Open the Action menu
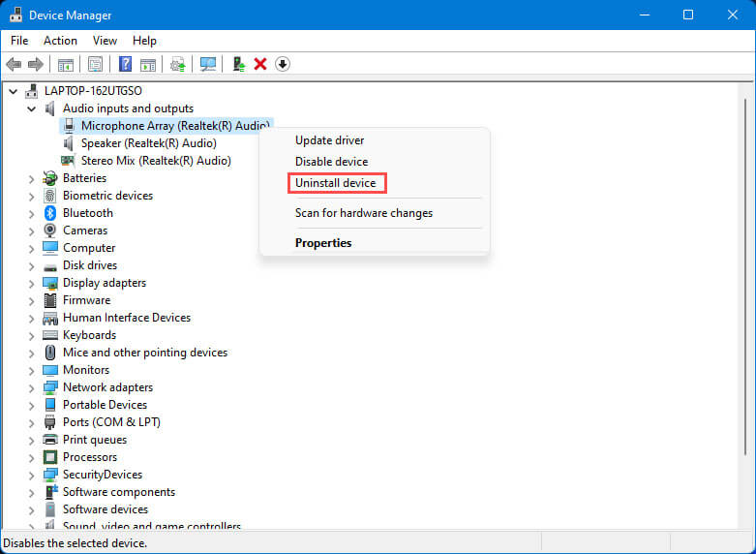The height and width of the screenshot is (554, 756). (60, 41)
